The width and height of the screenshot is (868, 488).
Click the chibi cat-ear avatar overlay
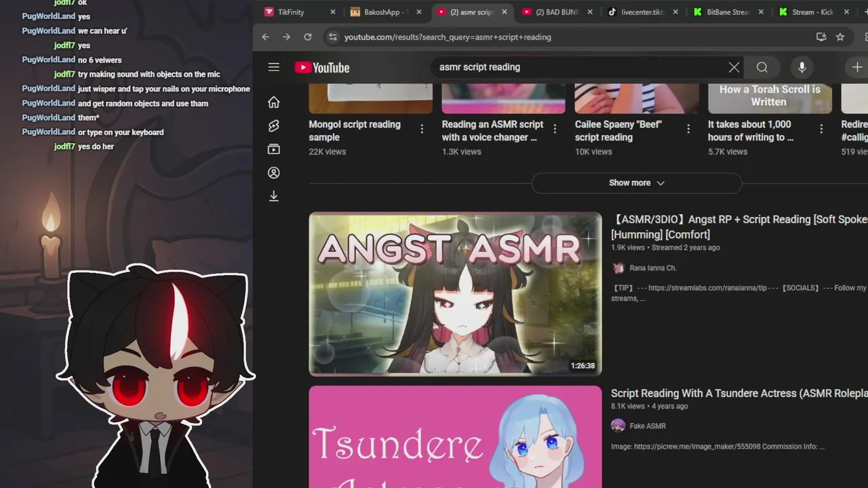point(155,376)
